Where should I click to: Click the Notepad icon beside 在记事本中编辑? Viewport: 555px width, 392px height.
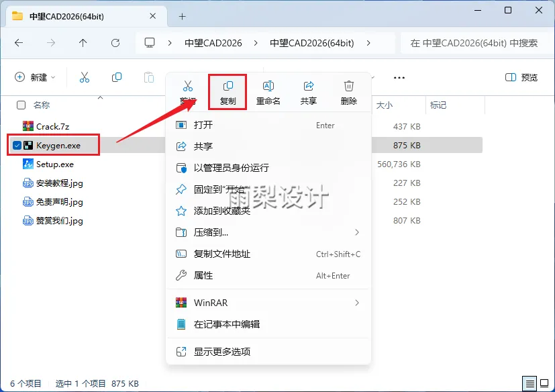click(181, 324)
